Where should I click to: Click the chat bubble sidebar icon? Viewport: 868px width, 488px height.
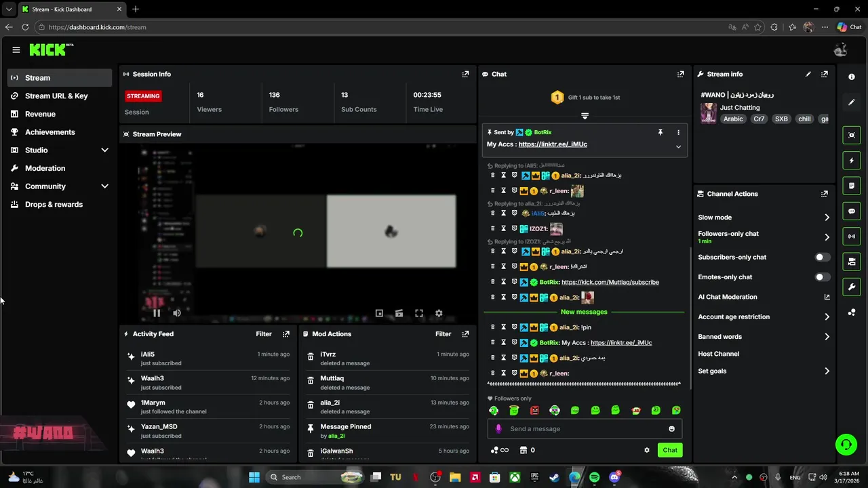coord(852,211)
